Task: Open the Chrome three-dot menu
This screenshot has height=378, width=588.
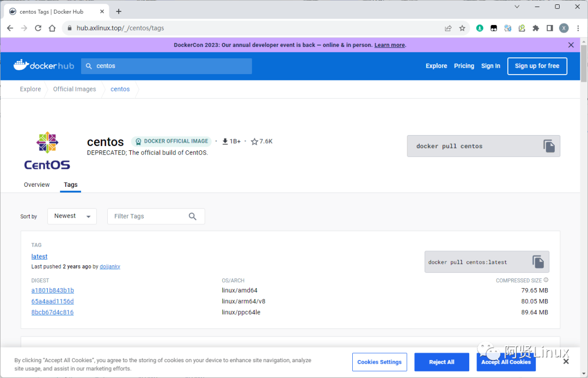Action: click(x=578, y=28)
